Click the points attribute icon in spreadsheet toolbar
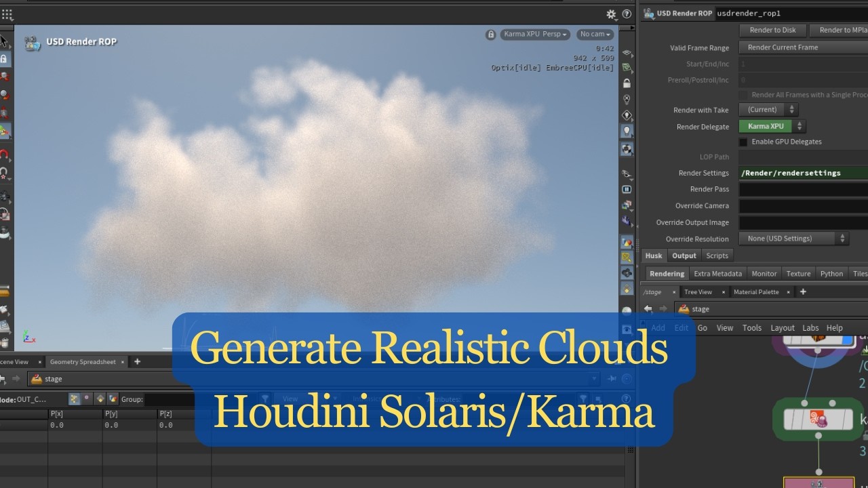 pos(74,399)
